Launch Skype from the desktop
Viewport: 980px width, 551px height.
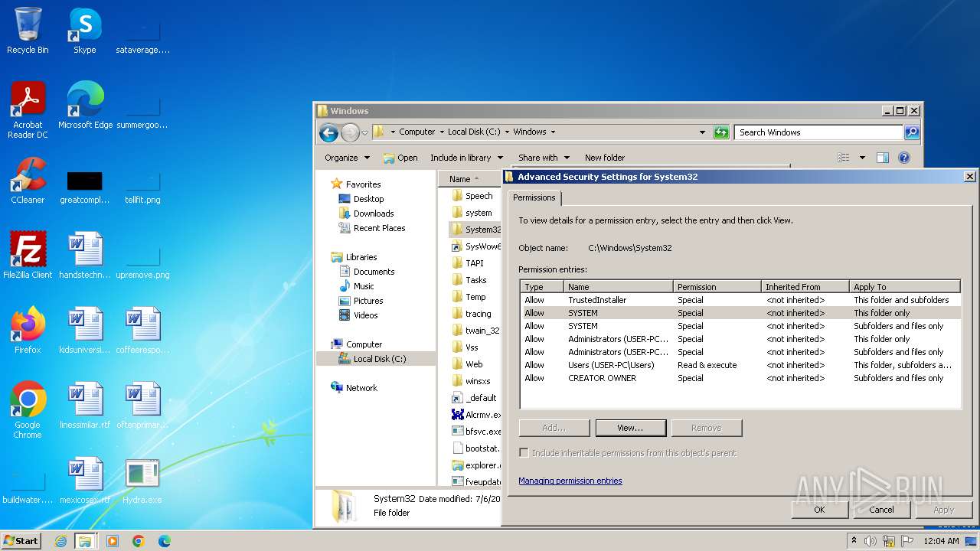click(84, 31)
